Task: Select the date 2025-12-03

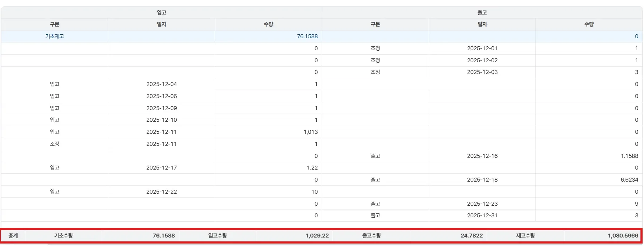Action: (482, 72)
